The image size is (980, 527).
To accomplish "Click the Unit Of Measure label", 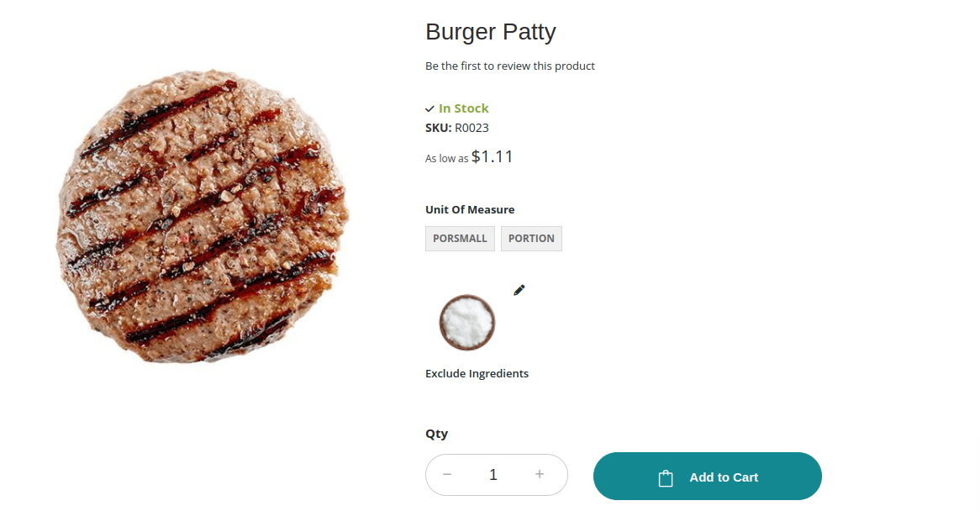I will [470, 210].
